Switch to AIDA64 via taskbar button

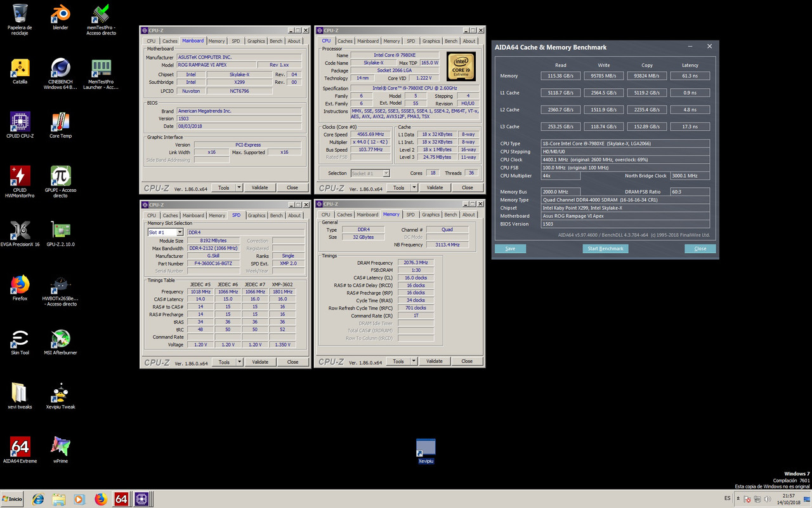pyautogui.click(x=121, y=499)
